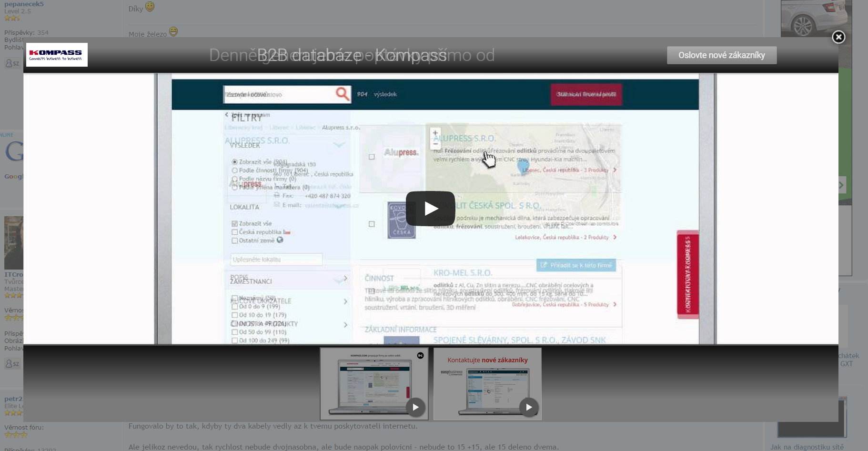Focus the Upřesněte lokalitu input field
Viewport: 868px width, 451px height.
[276, 260]
